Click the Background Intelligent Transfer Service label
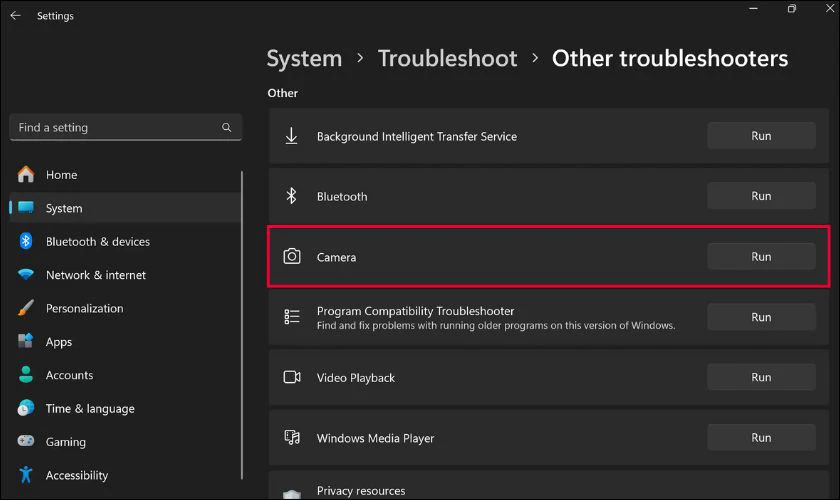 tap(417, 137)
